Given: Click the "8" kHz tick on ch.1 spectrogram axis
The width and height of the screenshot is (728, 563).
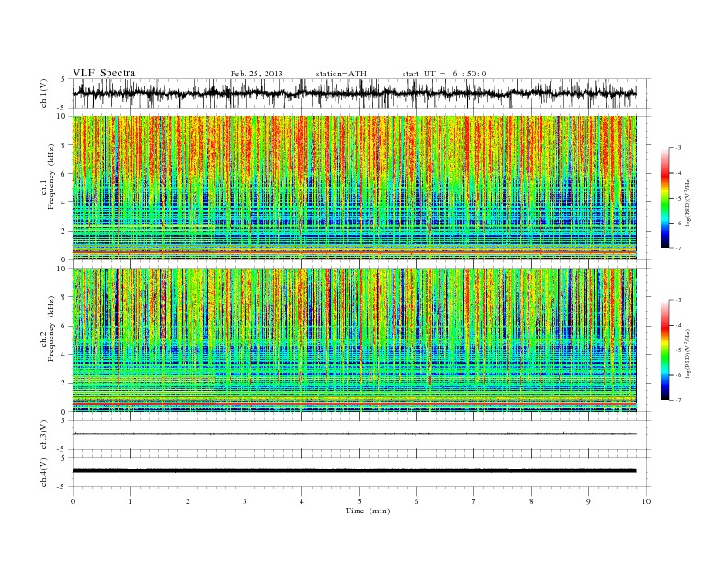Looking at the screenshot, I should point(63,145).
